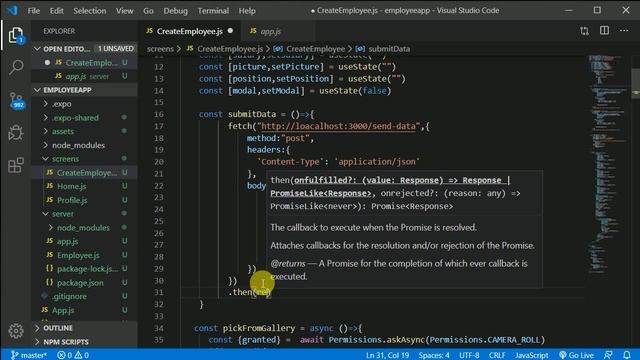This screenshot has height=360, width=640.
Task: Click submitData breadcrumb segment
Action: (389, 49)
